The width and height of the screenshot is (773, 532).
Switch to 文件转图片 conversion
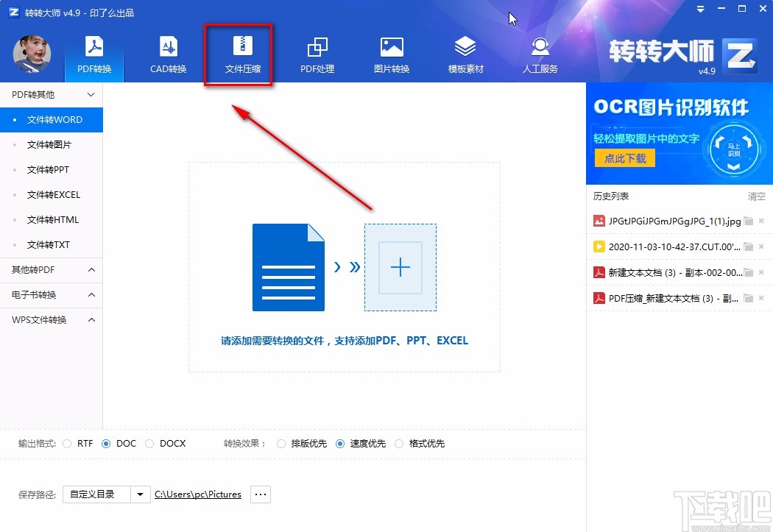52,144
